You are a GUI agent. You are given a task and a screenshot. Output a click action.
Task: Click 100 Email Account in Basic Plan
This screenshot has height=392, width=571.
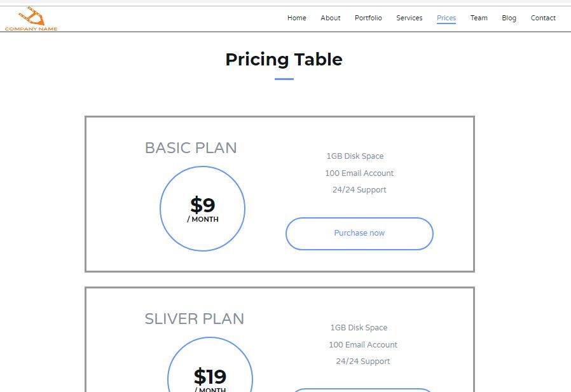pos(359,173)
